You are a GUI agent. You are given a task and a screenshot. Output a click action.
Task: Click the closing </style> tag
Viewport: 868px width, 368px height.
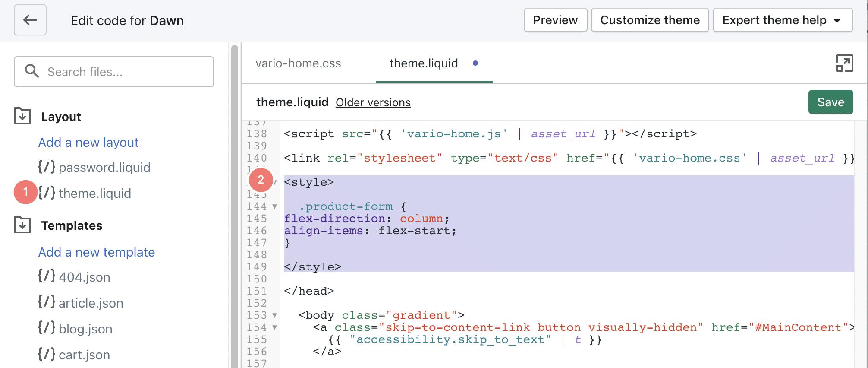click(x=313, y=267)
